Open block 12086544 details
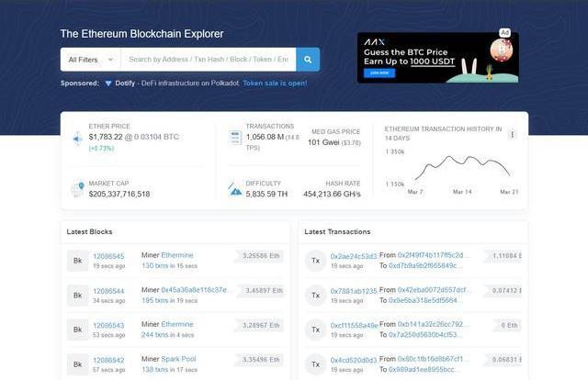The height and width of the screenshot is (380, 588). tap(108, 291)
